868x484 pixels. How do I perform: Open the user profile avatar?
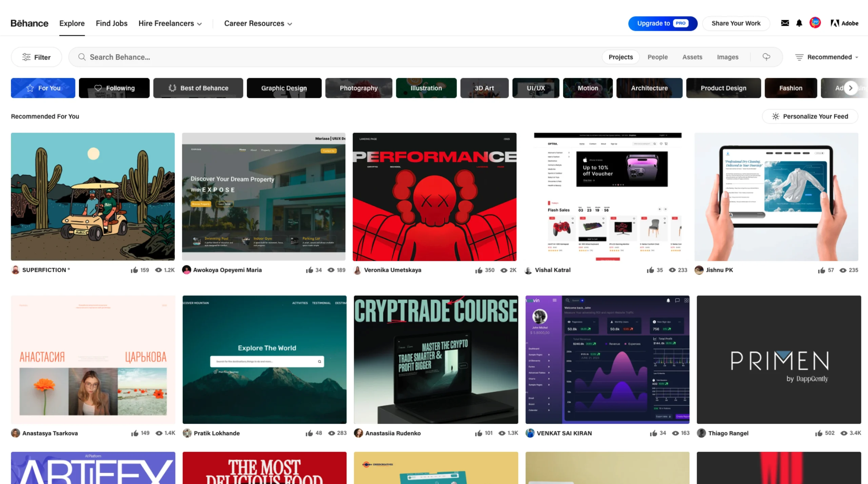[x=815, y=23]
